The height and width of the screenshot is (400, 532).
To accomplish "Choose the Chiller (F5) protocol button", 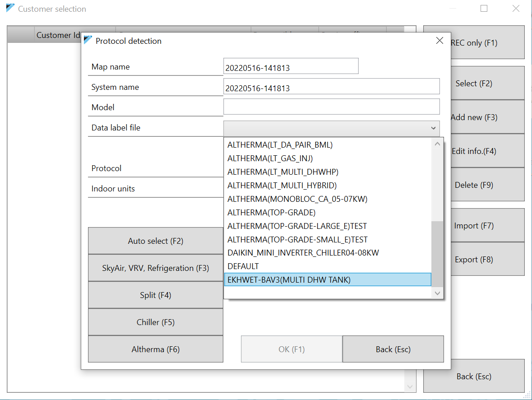I will click(x=155, y=322).
